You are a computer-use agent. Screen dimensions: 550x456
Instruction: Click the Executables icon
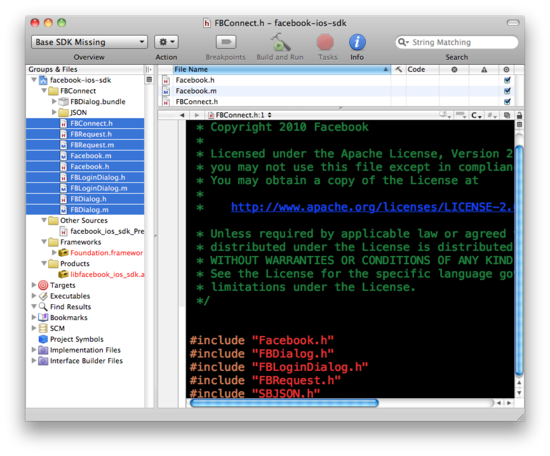coord(43,296)
